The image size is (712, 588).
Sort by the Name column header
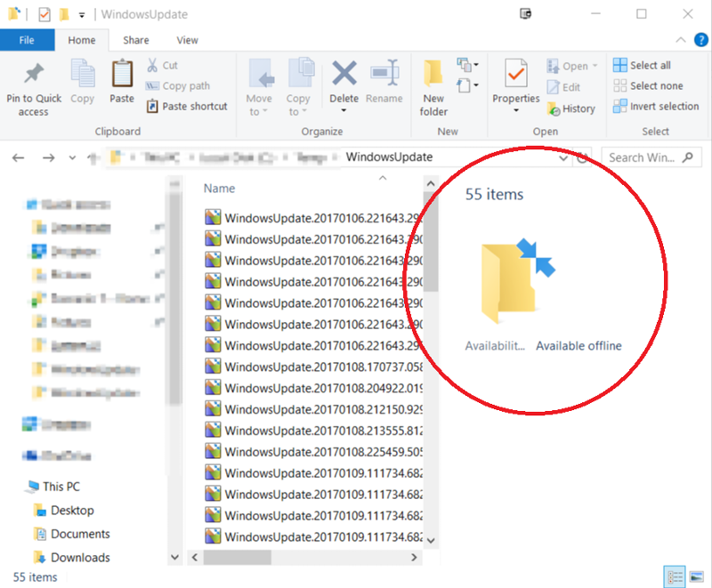coord(219,189)
